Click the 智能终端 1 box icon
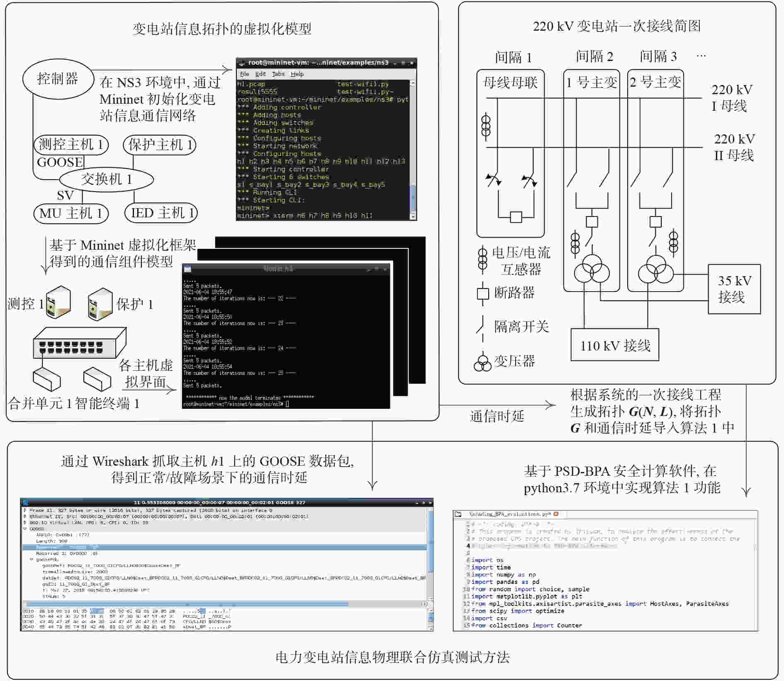The image size is (784, 681). pos(97,379)
